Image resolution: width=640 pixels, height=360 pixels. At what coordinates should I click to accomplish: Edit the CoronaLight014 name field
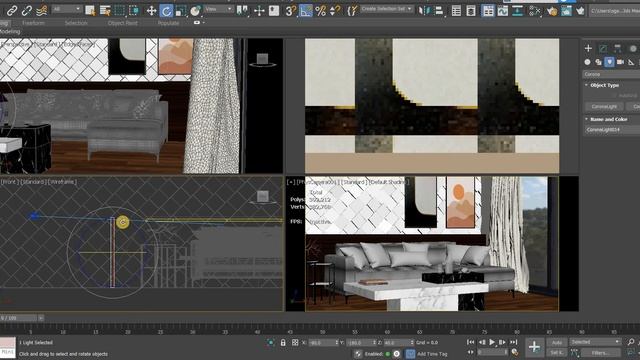[x=612, y=130]
